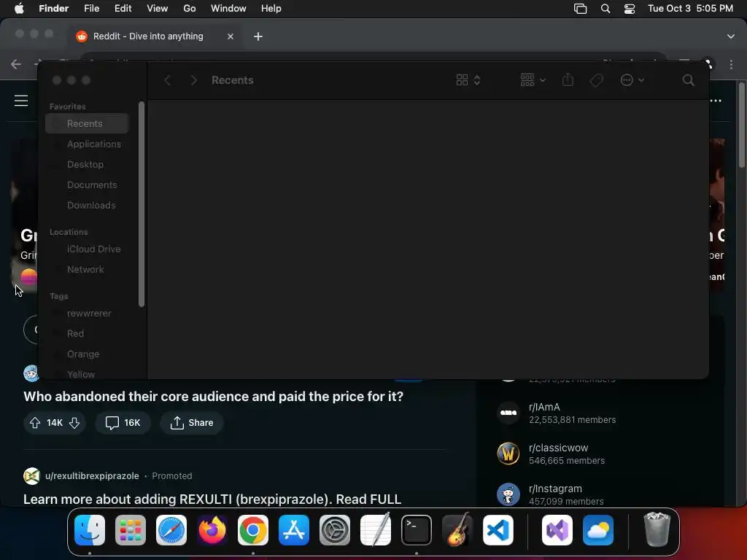Select Applications in Finder sidebar
This screenshot has width=747, height=560.
[x=87, y=144]
